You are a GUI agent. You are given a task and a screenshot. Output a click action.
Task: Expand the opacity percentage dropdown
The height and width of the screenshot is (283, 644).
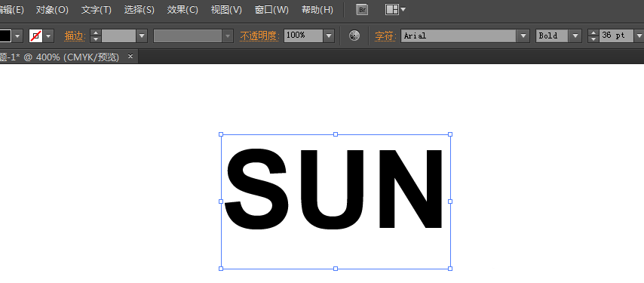[x=329, y=36]
